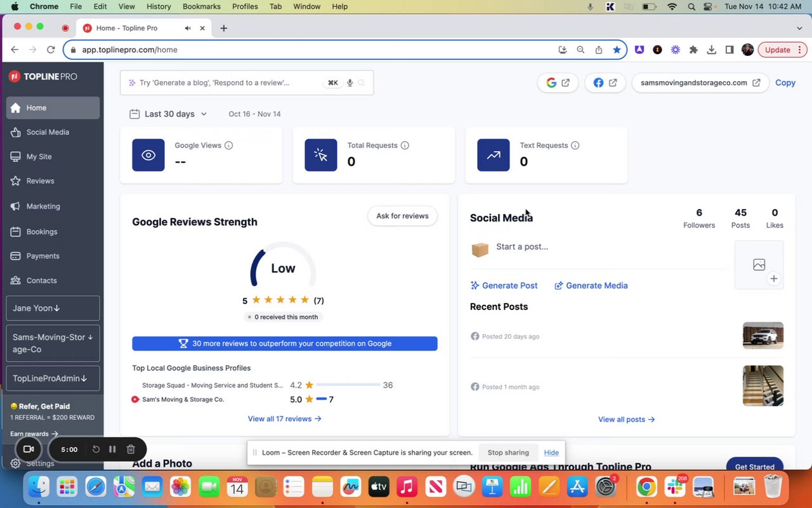Screen dimensions: 812x508
Task: Open Slack from the Dock
Action: pyautogui.click(x=675, y=488)
